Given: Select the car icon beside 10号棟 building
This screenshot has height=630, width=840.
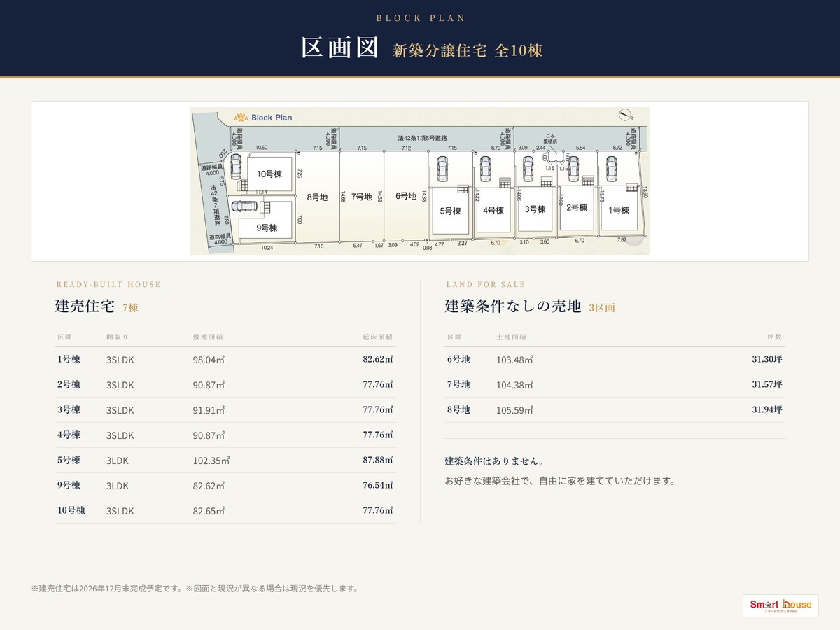Looking at the screenshot, I should click(236, 167).
